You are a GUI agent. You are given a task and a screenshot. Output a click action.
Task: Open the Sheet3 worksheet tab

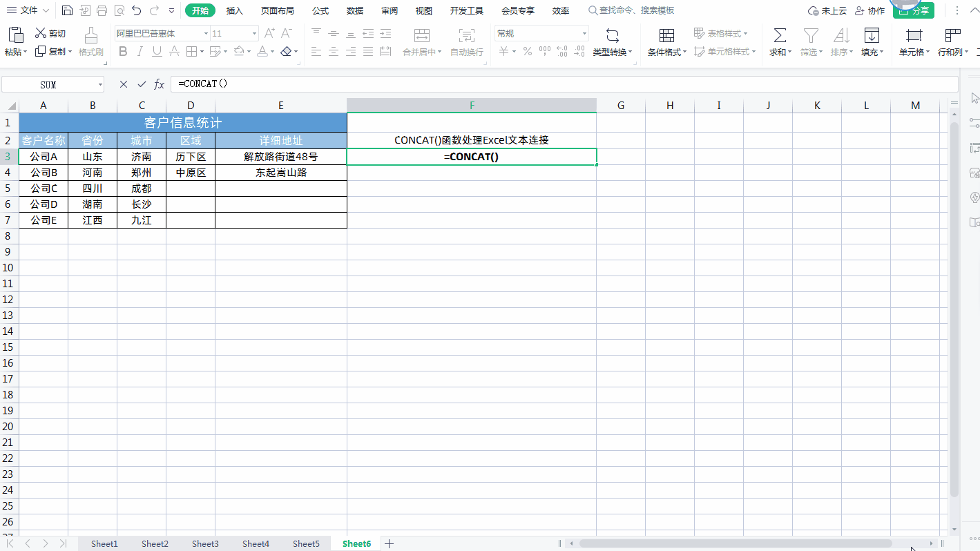205,543
